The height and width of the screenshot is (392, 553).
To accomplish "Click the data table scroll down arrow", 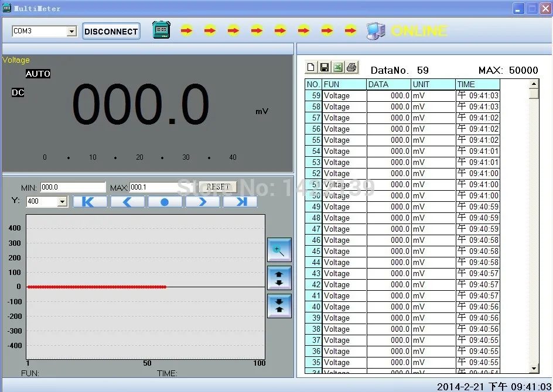I will (534, 369).
